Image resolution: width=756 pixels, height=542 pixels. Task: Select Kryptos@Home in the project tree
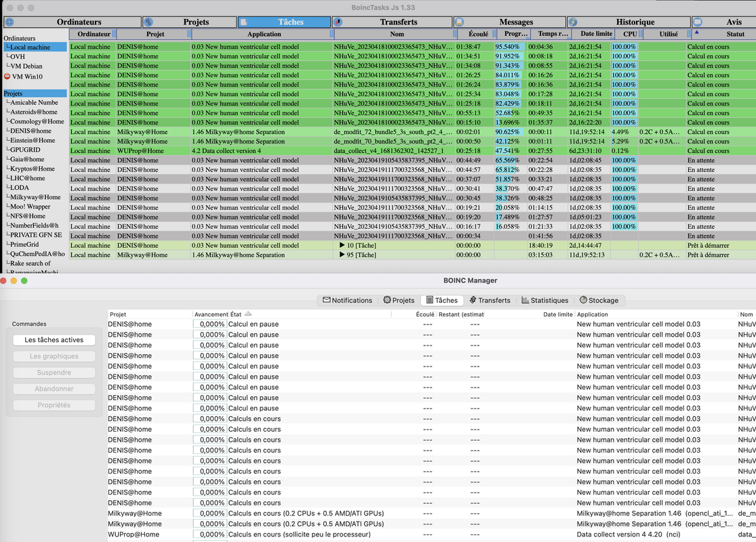(33, 169)
